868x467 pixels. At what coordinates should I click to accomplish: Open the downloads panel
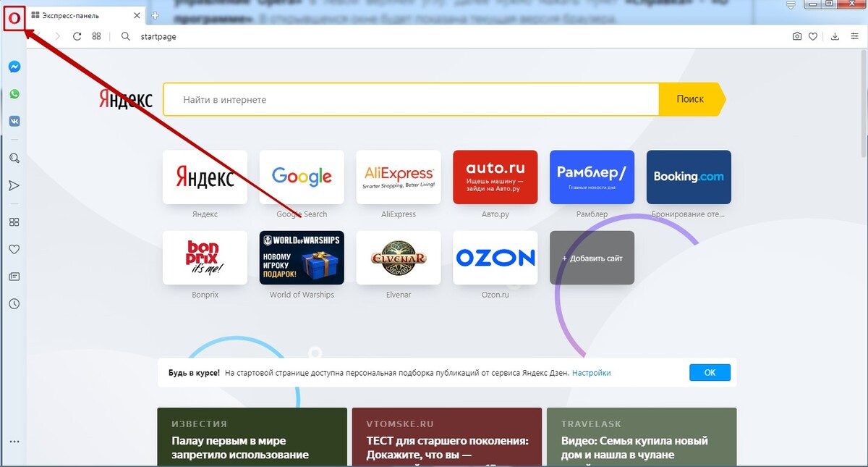point(835,36)
